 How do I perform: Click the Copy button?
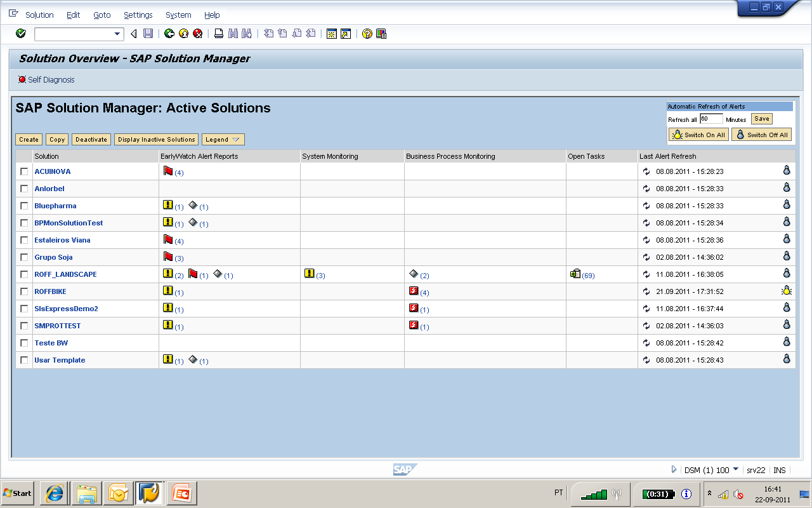click(57, 139)
